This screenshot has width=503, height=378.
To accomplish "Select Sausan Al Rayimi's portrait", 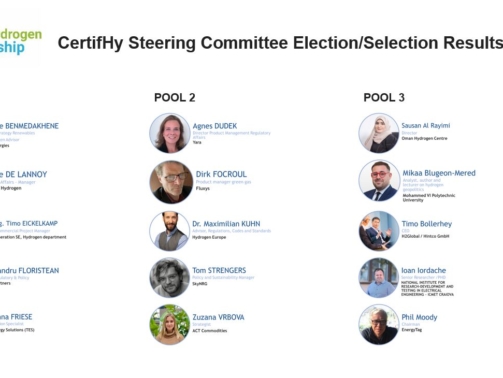I will click(379, 133).
